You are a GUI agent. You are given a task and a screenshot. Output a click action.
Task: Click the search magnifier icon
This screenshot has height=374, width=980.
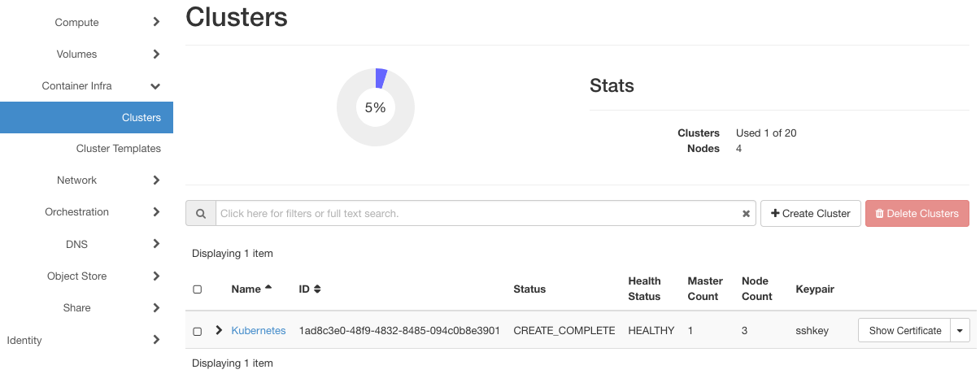(200, 214)
